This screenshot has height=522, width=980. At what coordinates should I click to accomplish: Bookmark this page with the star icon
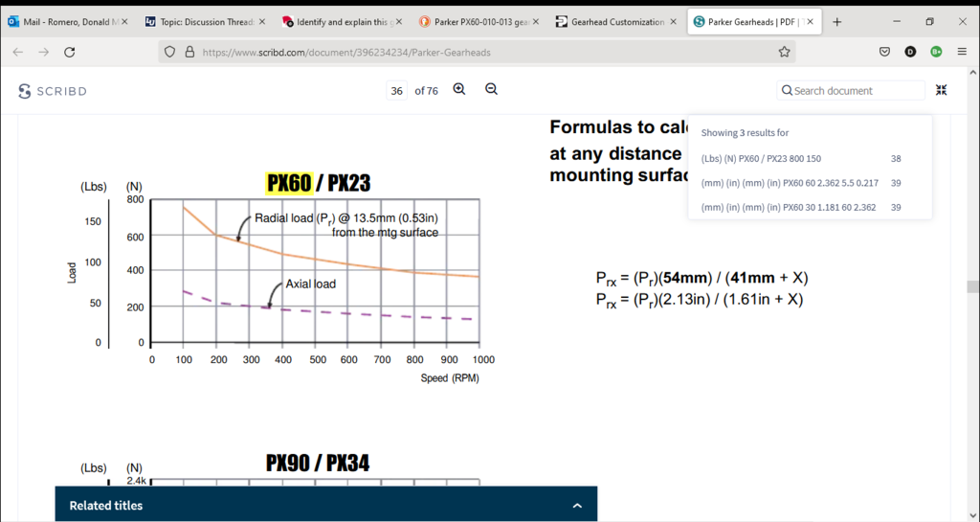784,52
